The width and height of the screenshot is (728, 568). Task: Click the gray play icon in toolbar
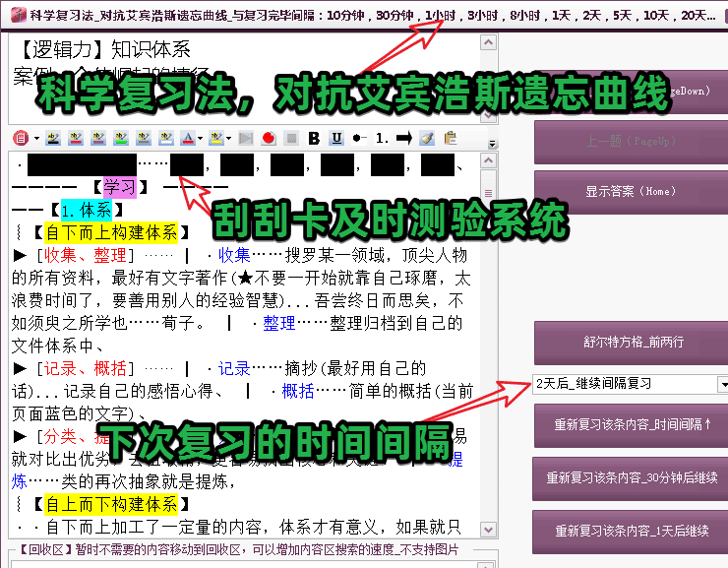pos(246,138)
